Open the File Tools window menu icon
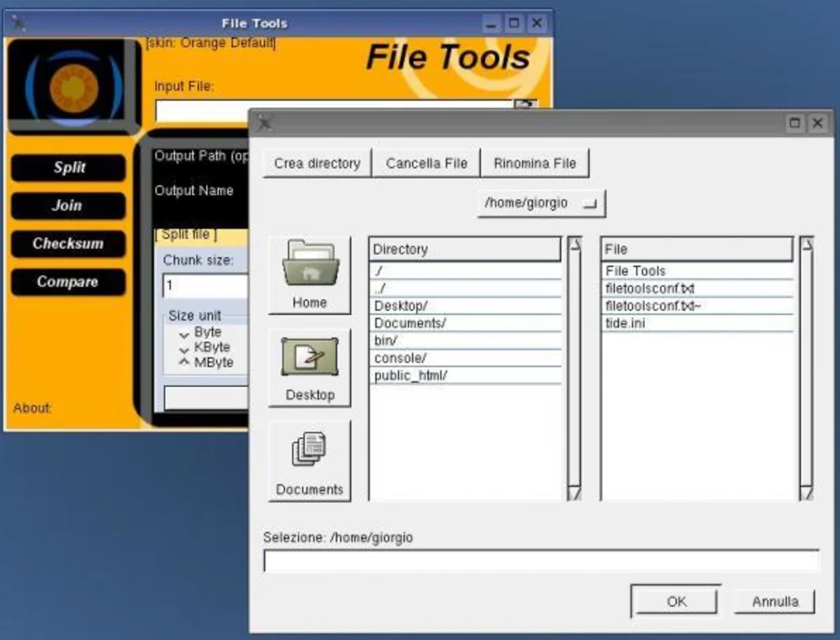The height and width of the screenshot is (640, 840). pos(19,23)
